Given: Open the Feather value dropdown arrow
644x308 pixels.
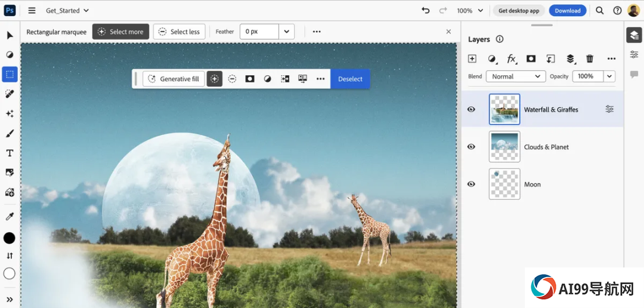Looking at the screenshot, I should pyautogui.click(x=287, y=32).
